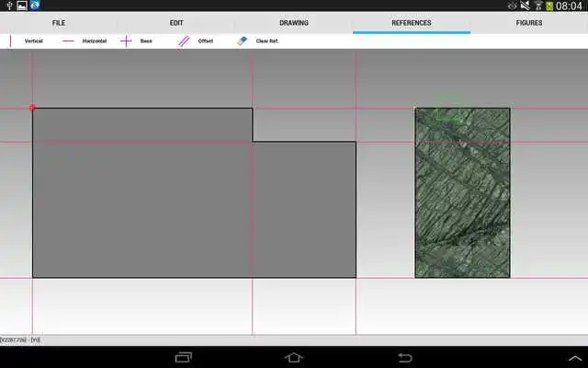The width and height of the screenshot is (588, 368).
Task: Tap the Android home button
Action: (294, 357)
